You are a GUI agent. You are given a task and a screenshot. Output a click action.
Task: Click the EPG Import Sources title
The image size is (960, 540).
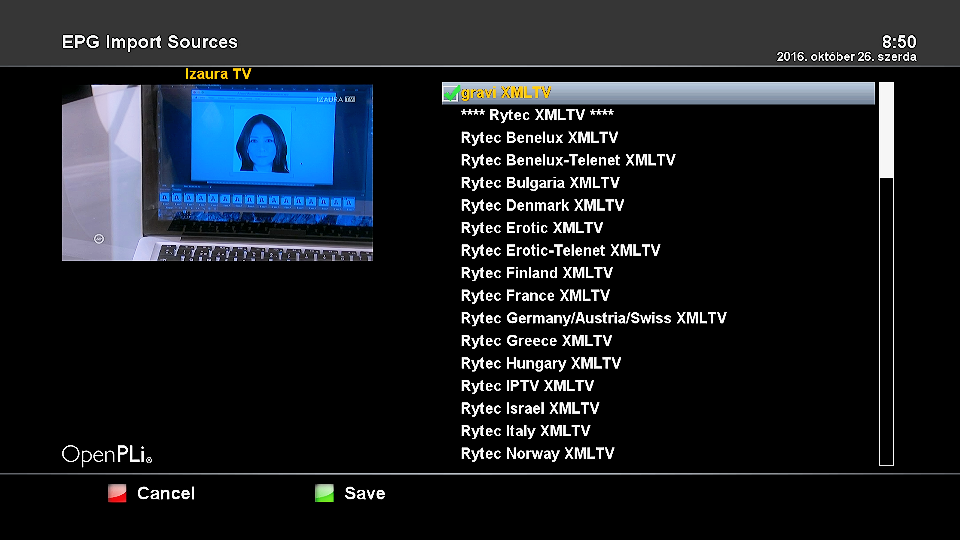click(150, 42)
